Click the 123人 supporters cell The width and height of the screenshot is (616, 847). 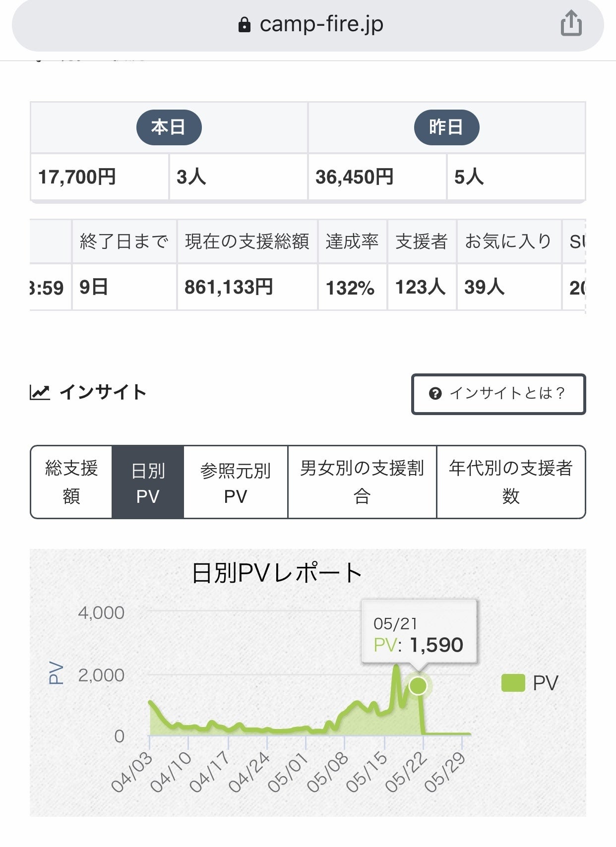tap(421, 287)
